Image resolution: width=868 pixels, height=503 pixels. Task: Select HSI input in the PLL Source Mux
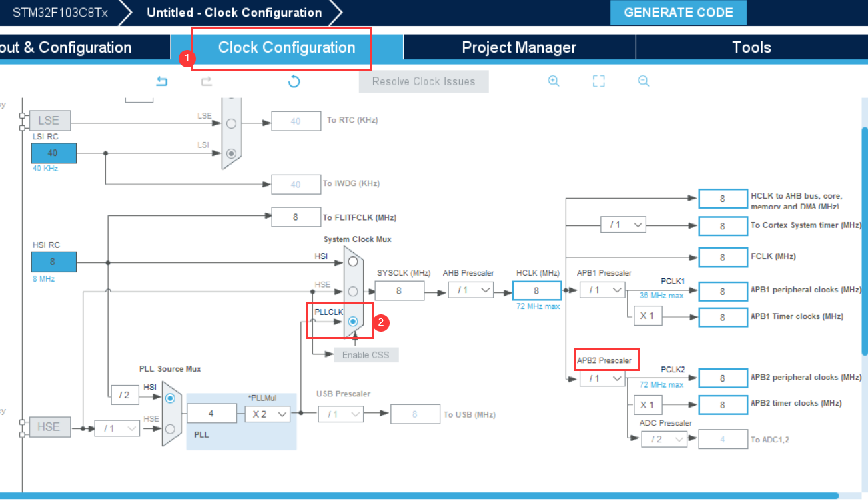click(170, 398)
